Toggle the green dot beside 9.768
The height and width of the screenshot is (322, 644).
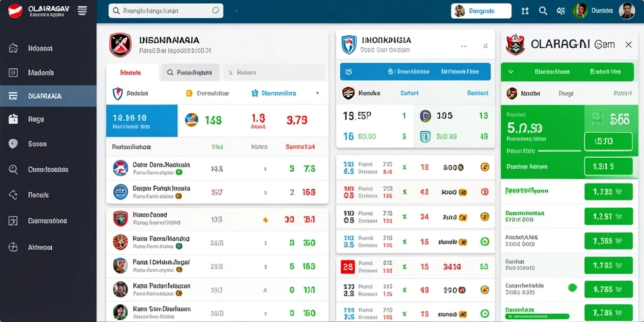572,288
